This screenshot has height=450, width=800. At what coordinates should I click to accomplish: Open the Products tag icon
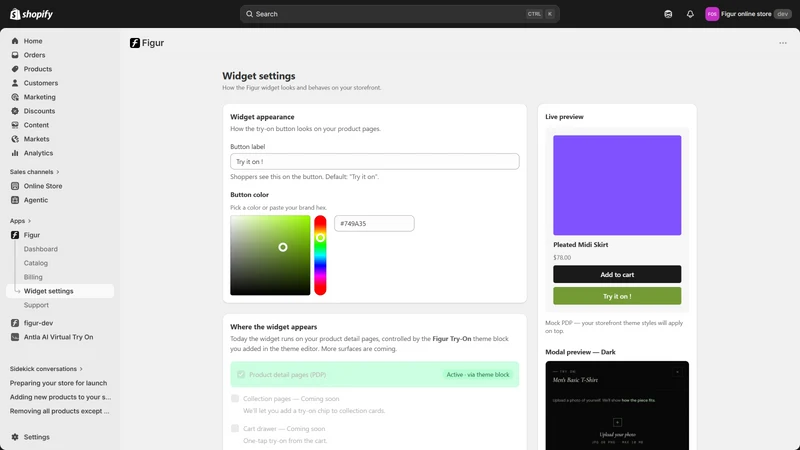click(x=15, y=69)
